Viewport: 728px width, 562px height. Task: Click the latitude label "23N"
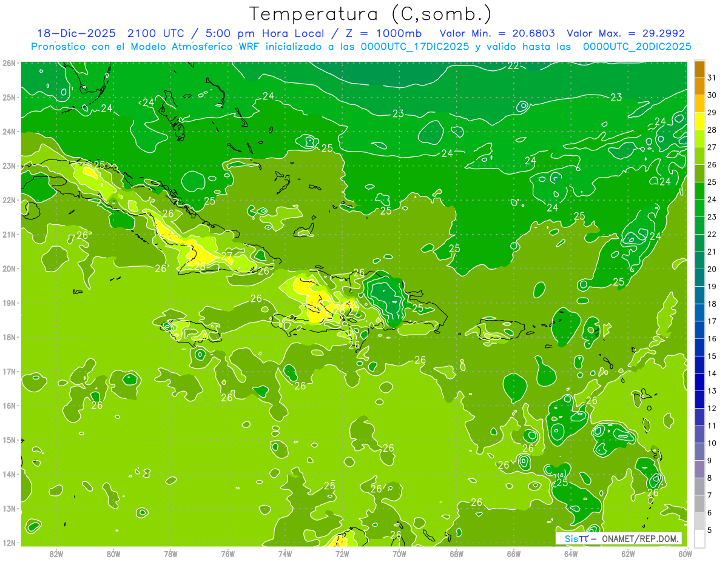(8, 166)
